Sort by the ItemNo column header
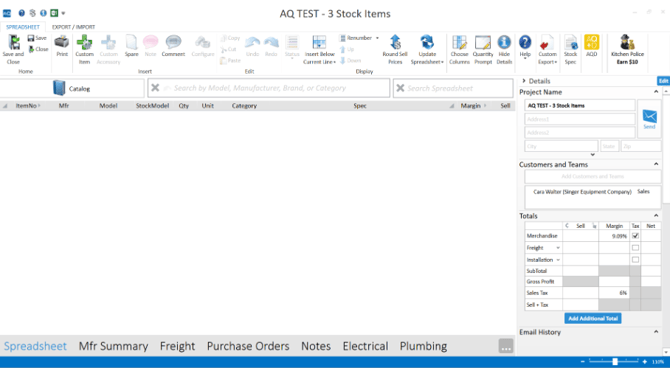The height and width of the screenshot is (368, 670). coord(26,106)
